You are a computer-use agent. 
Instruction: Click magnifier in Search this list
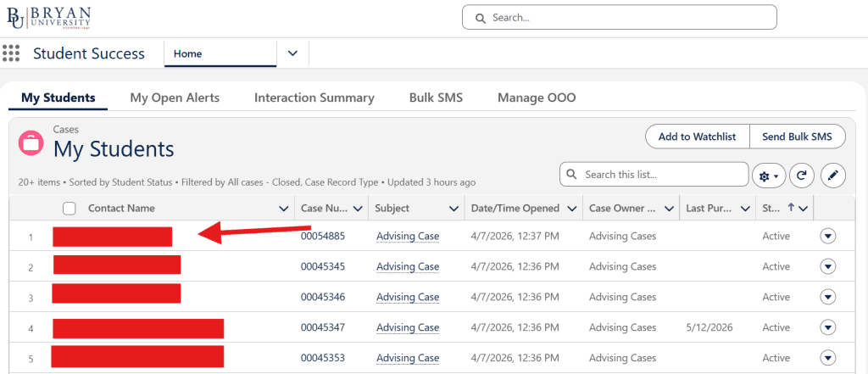(572, 175)
